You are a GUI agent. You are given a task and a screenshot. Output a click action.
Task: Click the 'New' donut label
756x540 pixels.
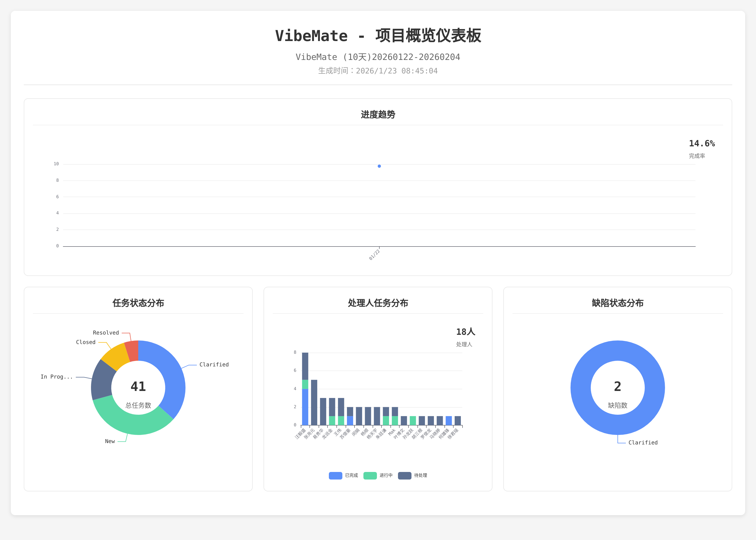click(110, 441)
